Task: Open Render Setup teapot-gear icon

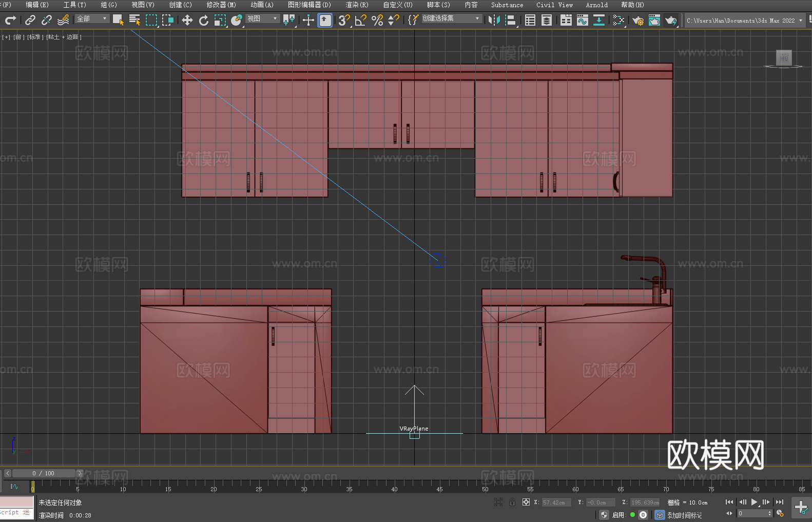Action: point(638,20)
